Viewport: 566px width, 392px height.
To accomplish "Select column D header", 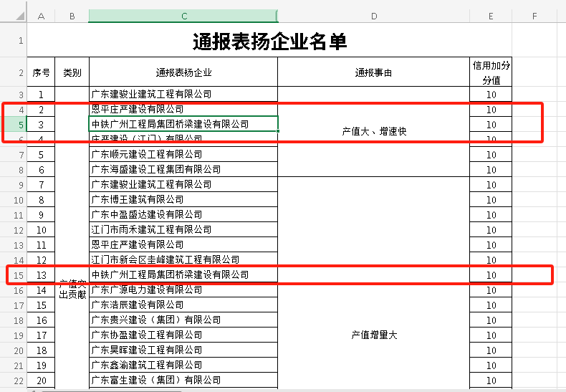I will [x=373, y=16].
